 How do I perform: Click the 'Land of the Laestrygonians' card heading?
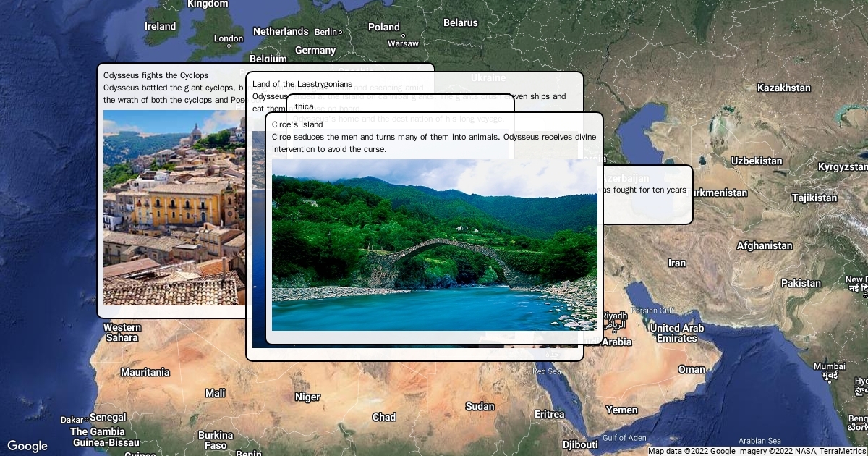click(302, 84)
